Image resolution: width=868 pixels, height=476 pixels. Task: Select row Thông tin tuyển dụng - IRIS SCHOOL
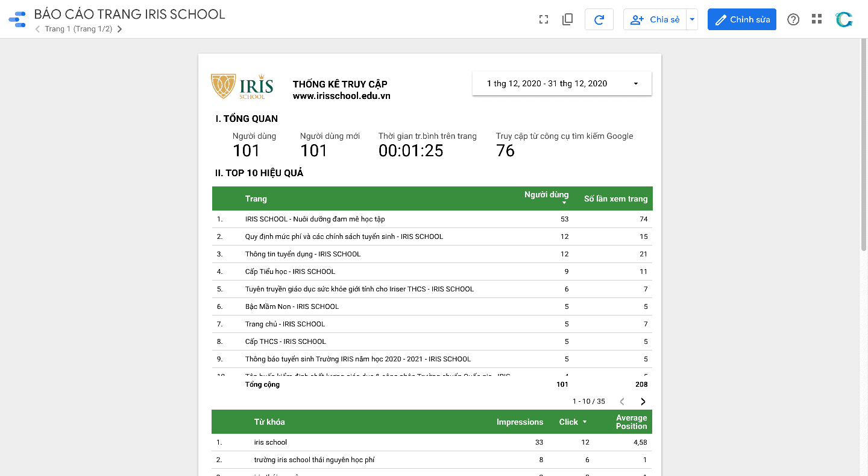pos(432,254)
